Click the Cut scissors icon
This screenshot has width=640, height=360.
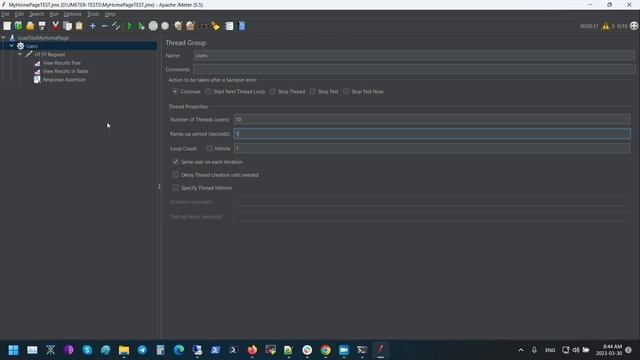tap(55, 26)
